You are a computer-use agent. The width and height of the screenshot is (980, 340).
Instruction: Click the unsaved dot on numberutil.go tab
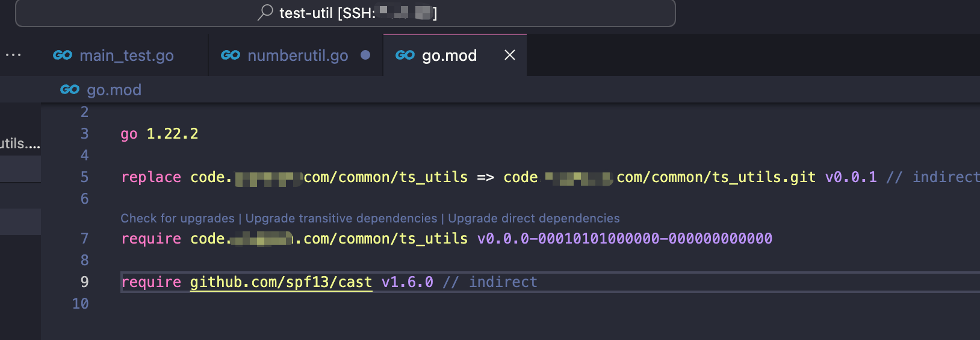coord(365,55)
